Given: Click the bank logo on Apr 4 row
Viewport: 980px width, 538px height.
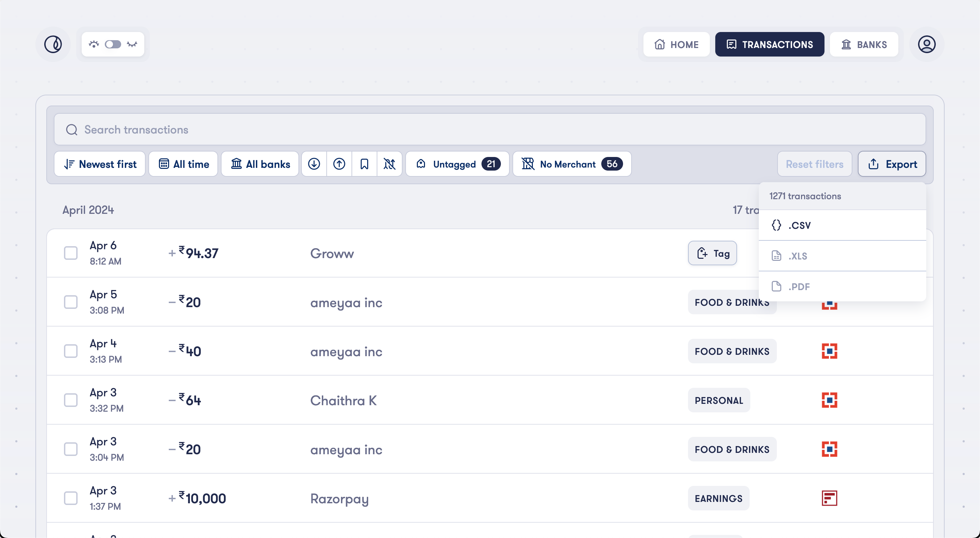Looking at the screenshot, I should [829, 351].
